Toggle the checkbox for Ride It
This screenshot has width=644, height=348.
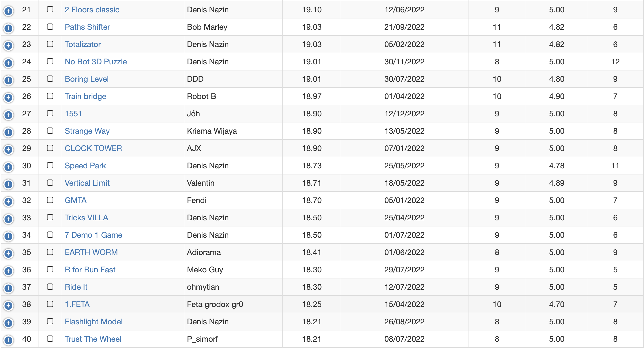point(50,287)
